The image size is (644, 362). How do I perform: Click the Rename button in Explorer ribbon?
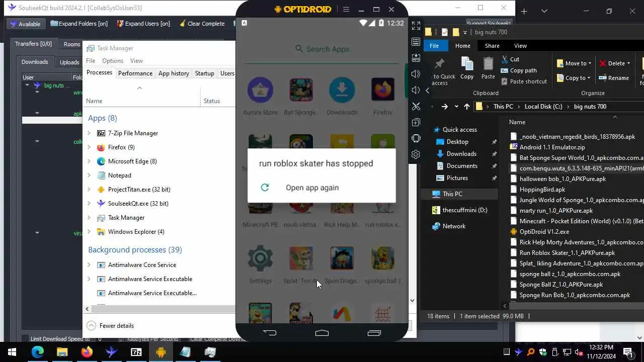coord(613,78)
